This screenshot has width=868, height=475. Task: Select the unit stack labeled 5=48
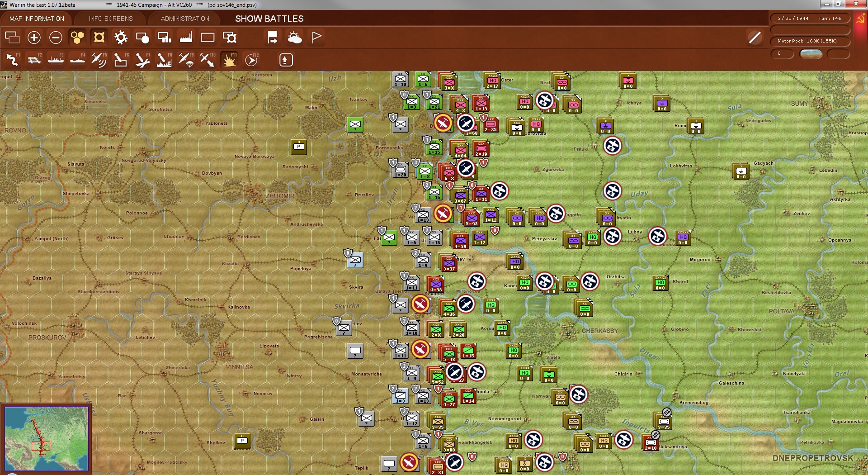click(449, 353)
